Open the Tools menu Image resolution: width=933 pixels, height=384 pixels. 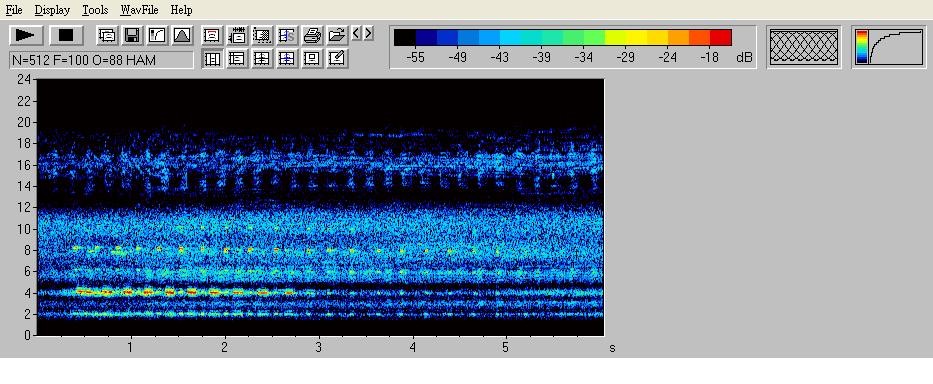pos(95,10)
